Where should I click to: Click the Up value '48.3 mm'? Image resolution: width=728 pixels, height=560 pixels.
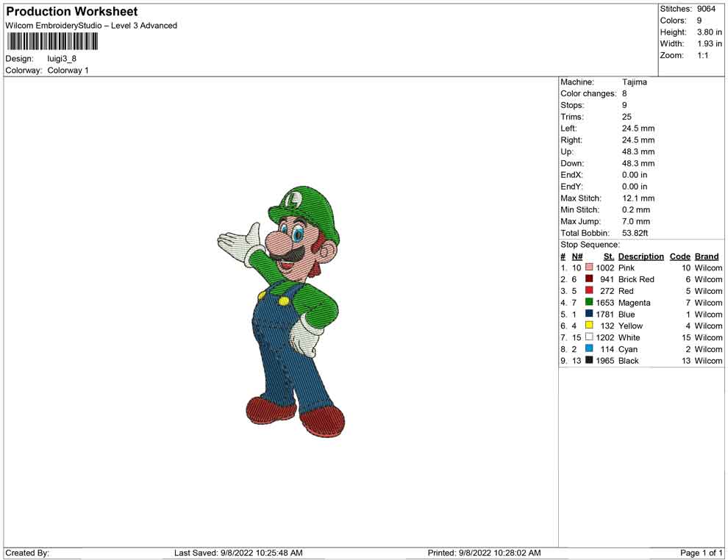coord(638,151)
